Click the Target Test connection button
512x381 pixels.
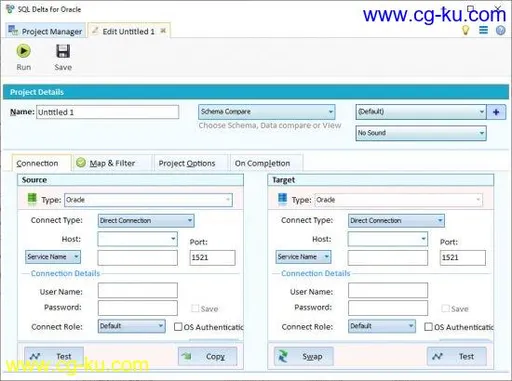456,356
